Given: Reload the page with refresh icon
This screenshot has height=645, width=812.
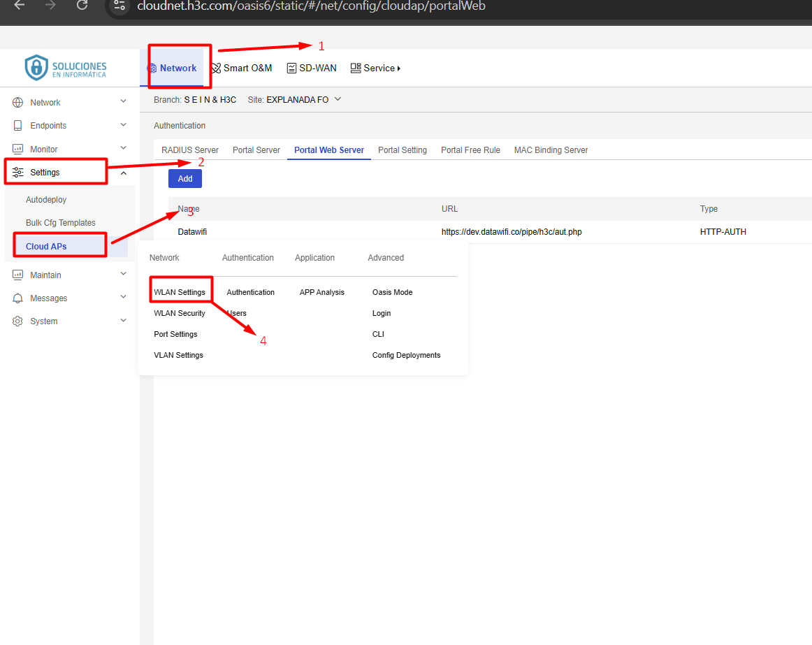Looking at the screenshot, I should coord(82,5).
